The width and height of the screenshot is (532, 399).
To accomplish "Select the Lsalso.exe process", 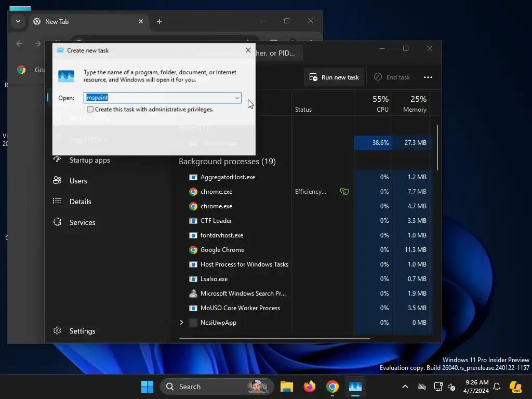I will 214,279.
